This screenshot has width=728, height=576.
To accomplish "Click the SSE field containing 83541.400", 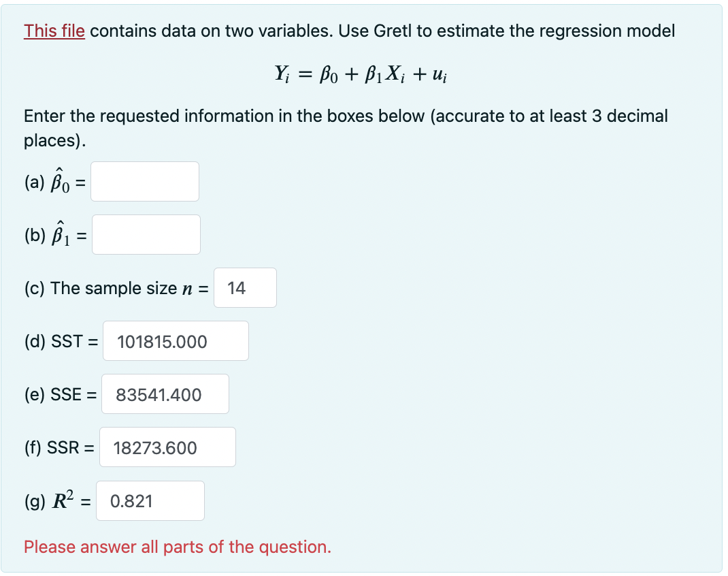I will click(165, 394).
